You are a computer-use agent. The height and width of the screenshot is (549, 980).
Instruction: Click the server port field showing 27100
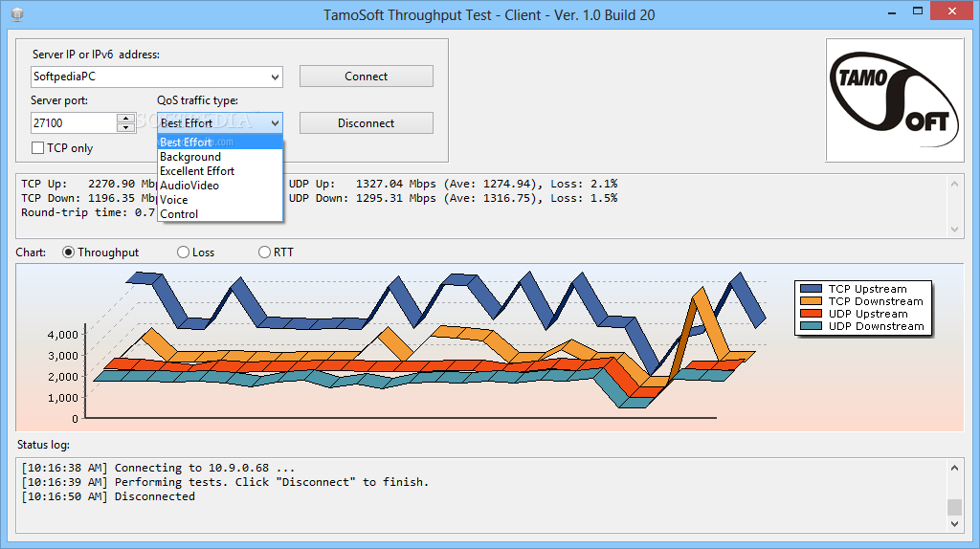(x=73, y=123)
